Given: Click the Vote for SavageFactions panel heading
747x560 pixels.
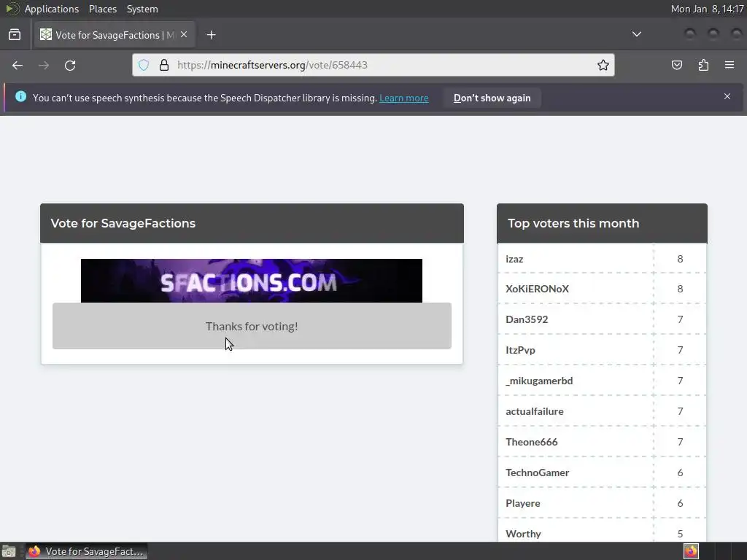Looking at the screenshot, I should [123, 223].
